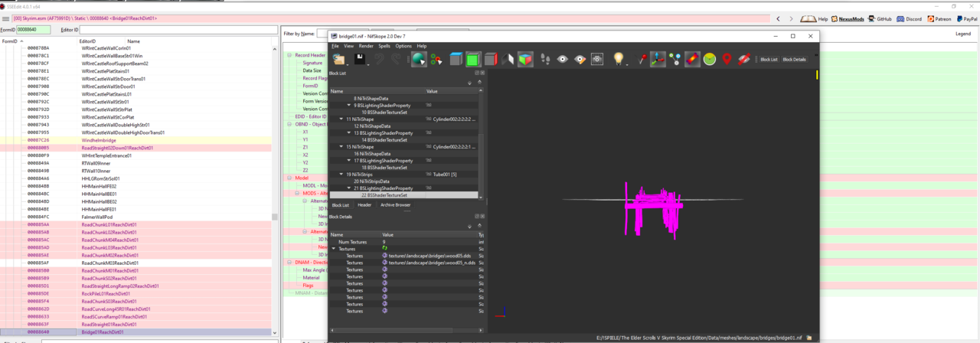Click the red pin marker icon
980x343 pixels.
click(x=727, y=59)
